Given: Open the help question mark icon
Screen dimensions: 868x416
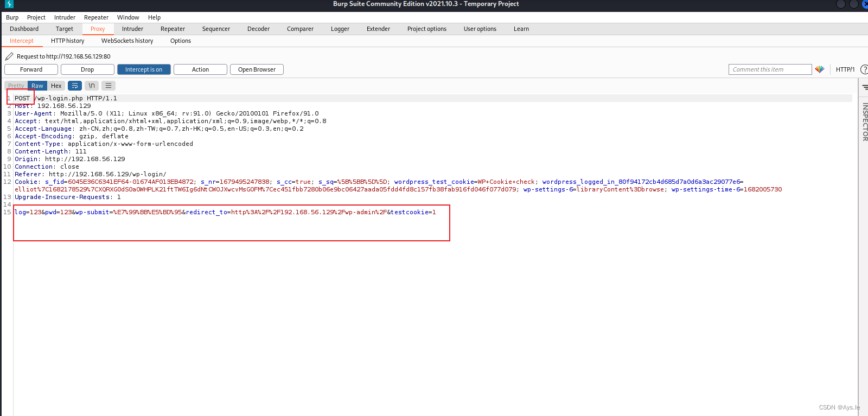Looking at the screenshot, I should point(864,69).
